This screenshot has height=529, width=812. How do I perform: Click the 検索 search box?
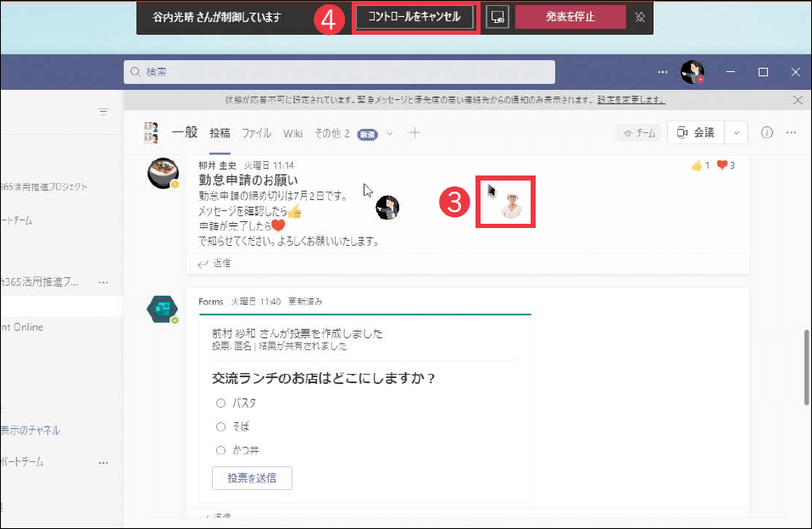[x=339, y=72]
